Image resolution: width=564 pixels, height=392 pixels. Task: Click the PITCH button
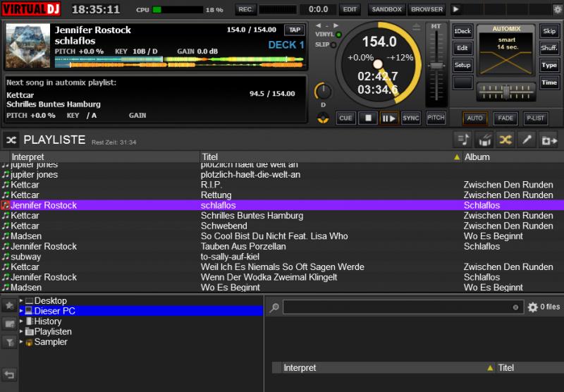point(436,118)
